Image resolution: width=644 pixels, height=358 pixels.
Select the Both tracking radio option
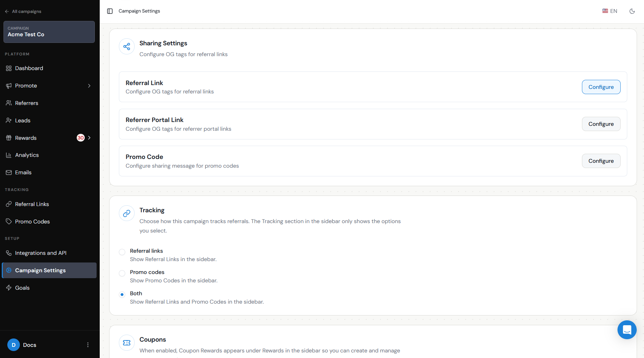pos(122,295)
